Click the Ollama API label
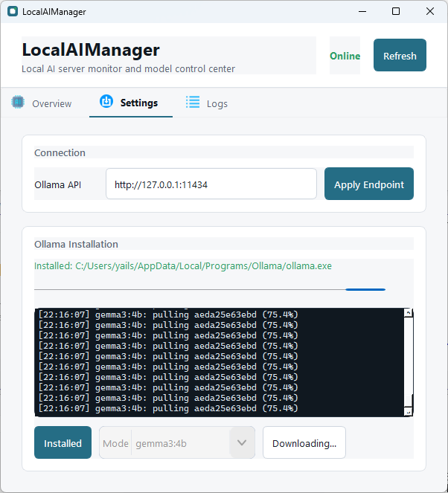 (x=58, y=185)
